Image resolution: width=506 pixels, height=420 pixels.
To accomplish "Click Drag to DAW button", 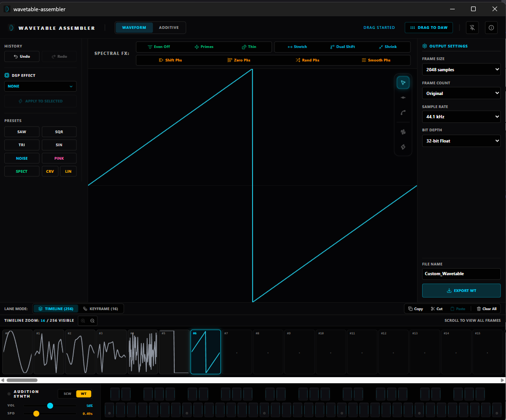I will click(429, 28).
